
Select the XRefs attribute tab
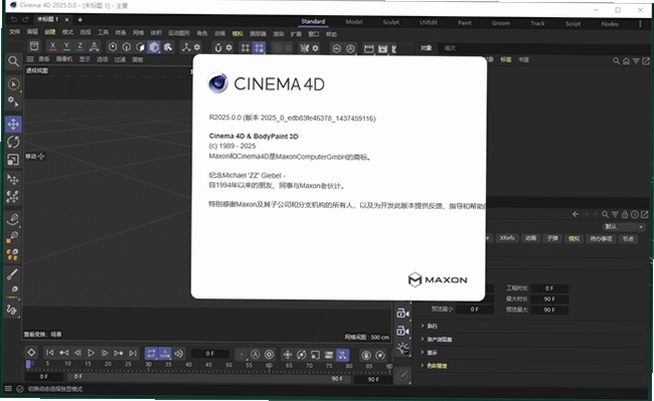(x=507, y=238)
